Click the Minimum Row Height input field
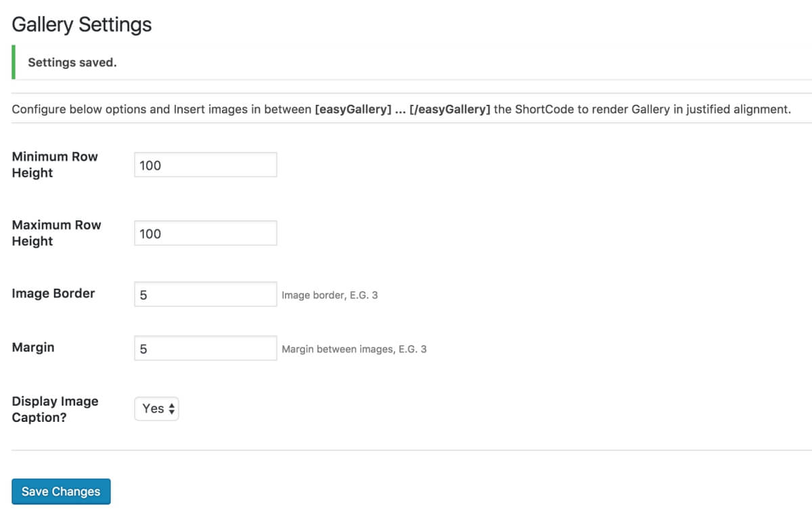 pos(206,165)
